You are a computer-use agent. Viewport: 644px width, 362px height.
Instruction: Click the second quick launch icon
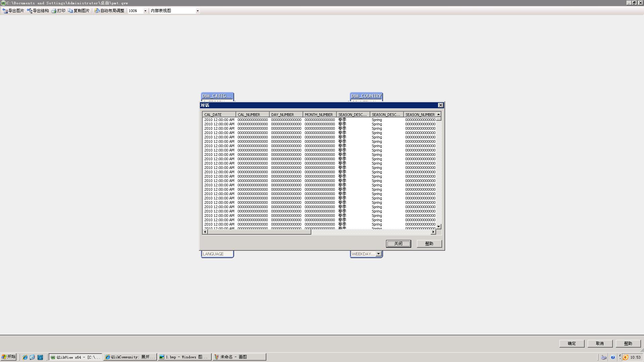click(x=32, y=357)
